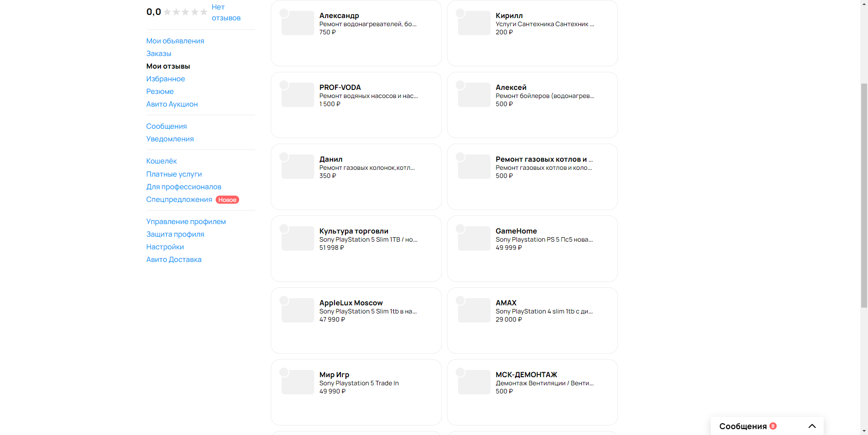Open Сообщения chat widget label
868x435 pixels.
tap(743, 426)
